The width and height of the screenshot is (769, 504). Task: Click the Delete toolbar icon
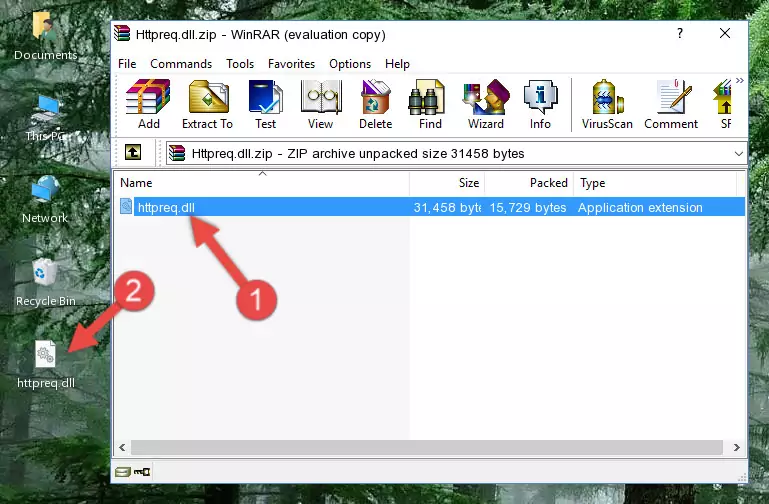376,104
